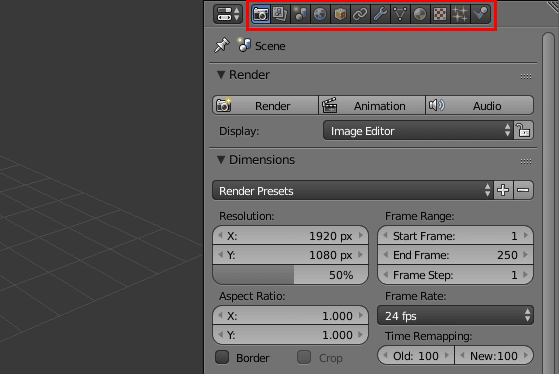Collapse the Dimensions panel
Image resolution: width=559 pixels, height=374 pixels.
click(x=221, y=160)
